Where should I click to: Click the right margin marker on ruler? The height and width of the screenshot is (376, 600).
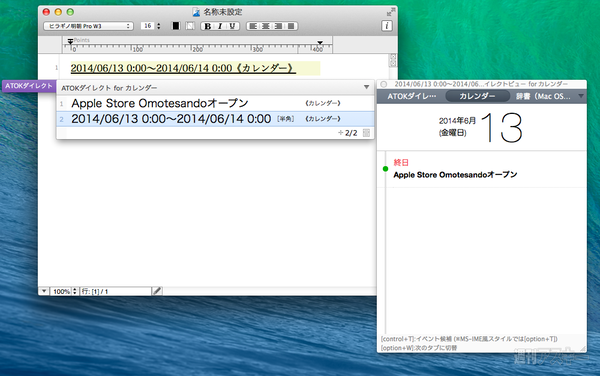pos(320,43)
